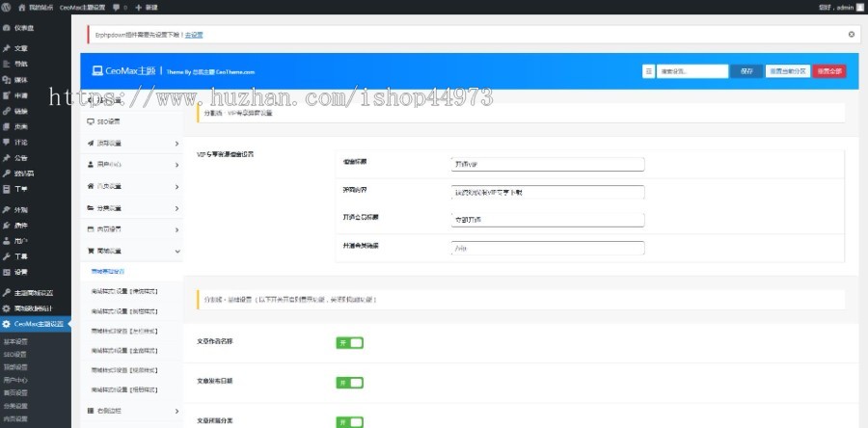Collapse the 商城设置 section in theme panel

(132, 251)
